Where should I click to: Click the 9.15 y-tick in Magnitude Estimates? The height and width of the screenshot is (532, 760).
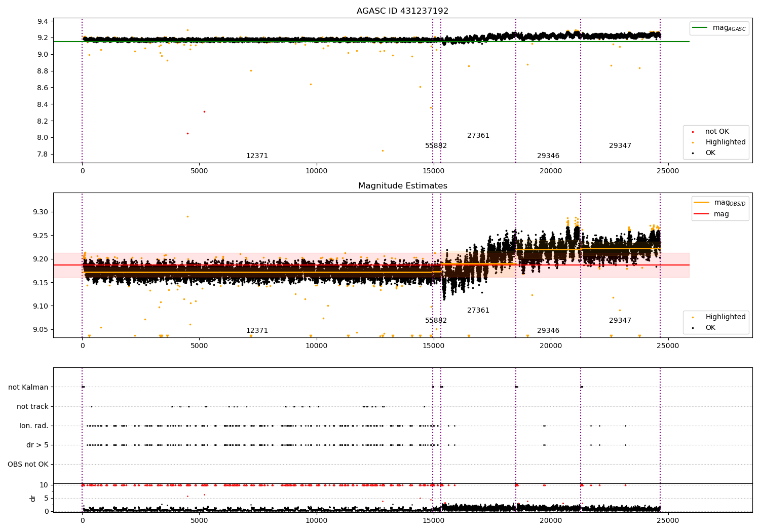pyautogui.click(x=41, y=283)
